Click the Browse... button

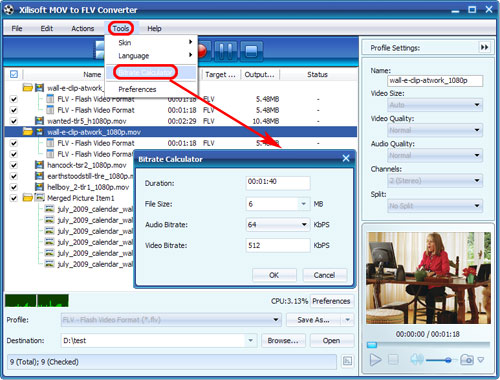(x=283, y=340)
